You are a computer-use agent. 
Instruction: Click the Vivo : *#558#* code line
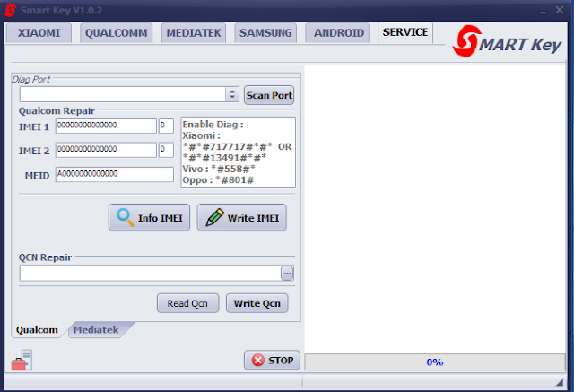(219, 170)
